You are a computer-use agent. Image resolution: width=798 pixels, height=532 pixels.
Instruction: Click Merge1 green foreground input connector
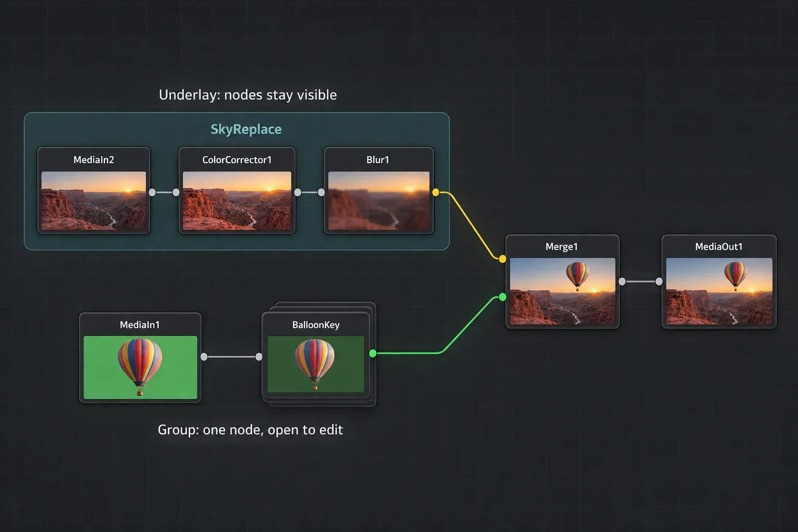pyautogui.click(x=502, y=297)
